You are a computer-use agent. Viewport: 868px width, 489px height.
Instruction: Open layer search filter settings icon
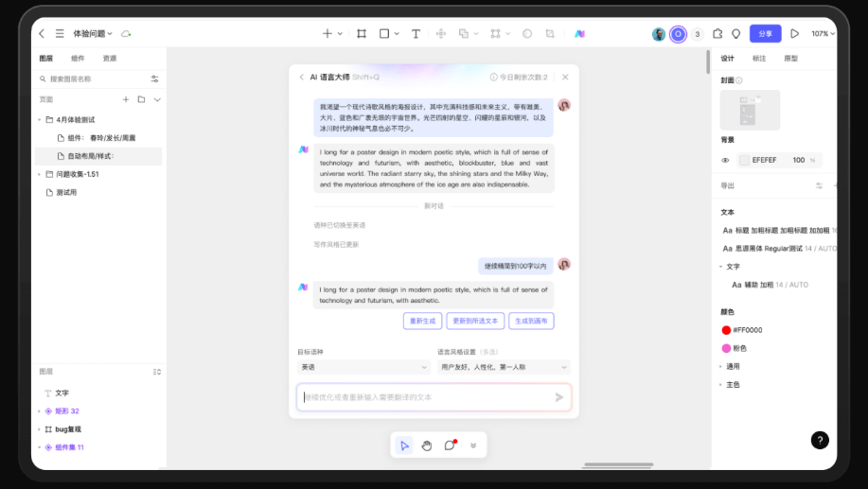pyautogui.click(x=154, y=79)
